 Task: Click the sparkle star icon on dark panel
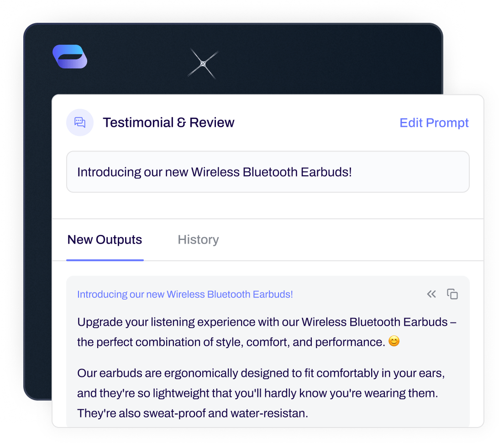[x=203, y=64]
